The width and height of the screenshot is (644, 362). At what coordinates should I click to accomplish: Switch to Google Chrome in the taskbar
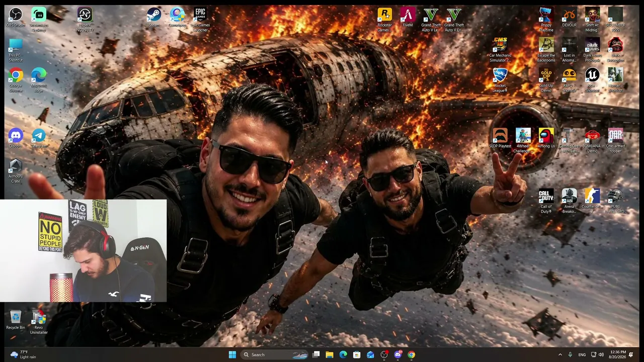[412, 354]
